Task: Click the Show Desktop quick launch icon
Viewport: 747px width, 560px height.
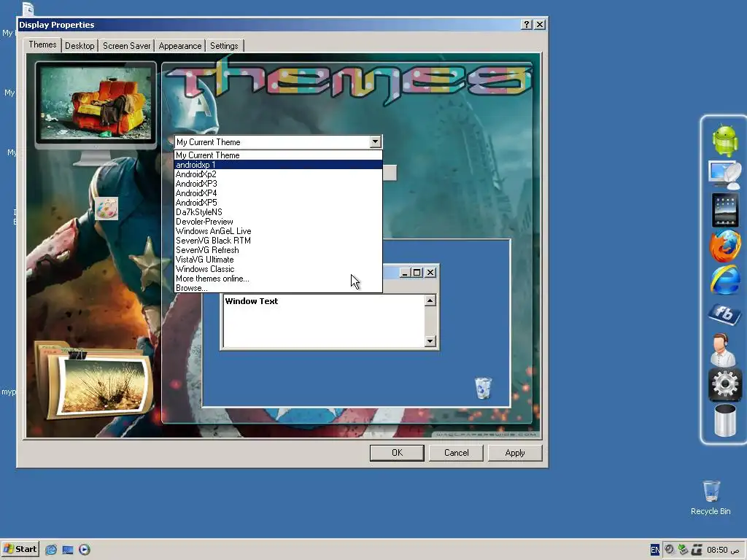Action: coord(68,550)
